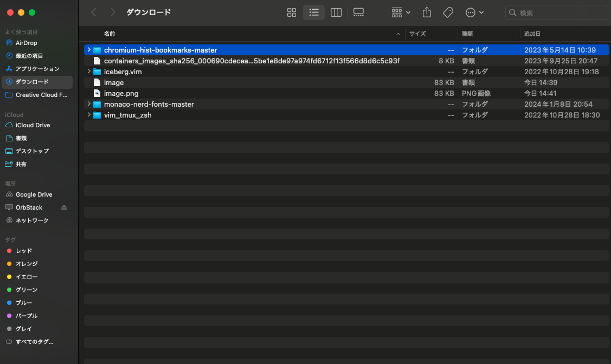611x364 pixels.
Task: Switch to gallery view layout
Action: point(358,12)
